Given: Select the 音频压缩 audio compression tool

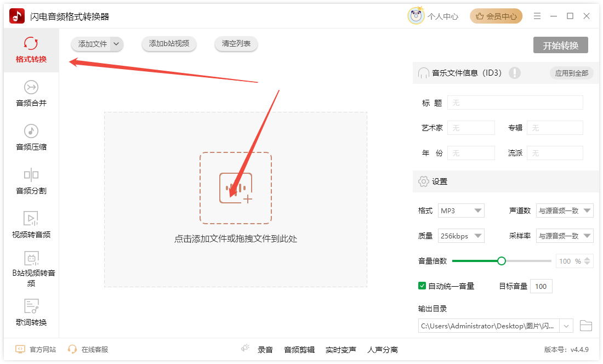Looking at the screenshot, I should (x=31, y=138).
